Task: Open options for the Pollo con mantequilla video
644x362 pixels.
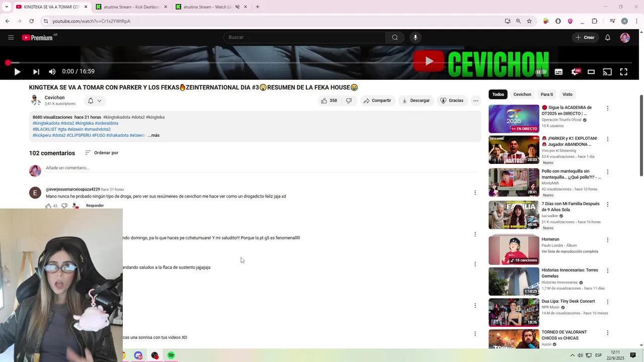Action: point(607,172)
